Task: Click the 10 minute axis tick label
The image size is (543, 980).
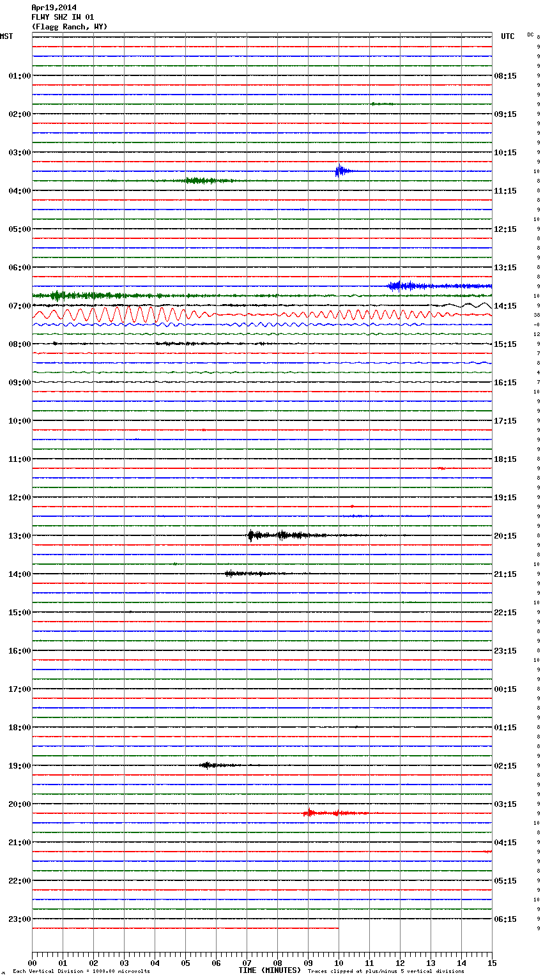Action: coord(339,963)
